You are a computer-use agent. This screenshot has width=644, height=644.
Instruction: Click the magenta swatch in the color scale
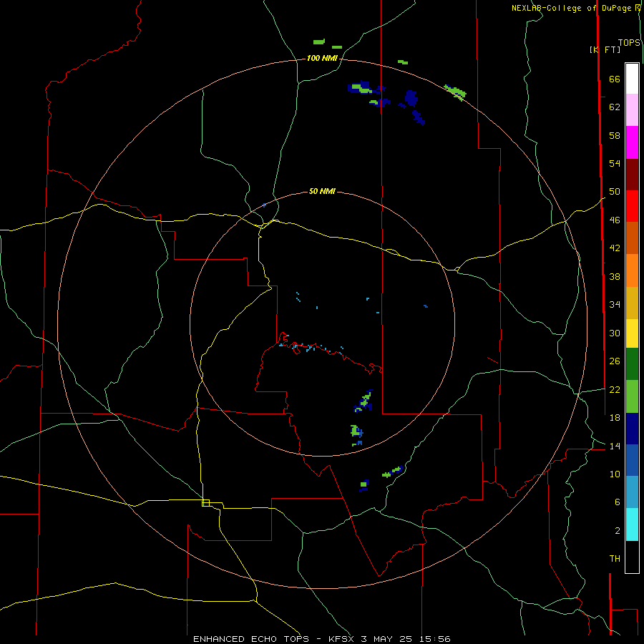pyautogui.click(x=632, y=142)
